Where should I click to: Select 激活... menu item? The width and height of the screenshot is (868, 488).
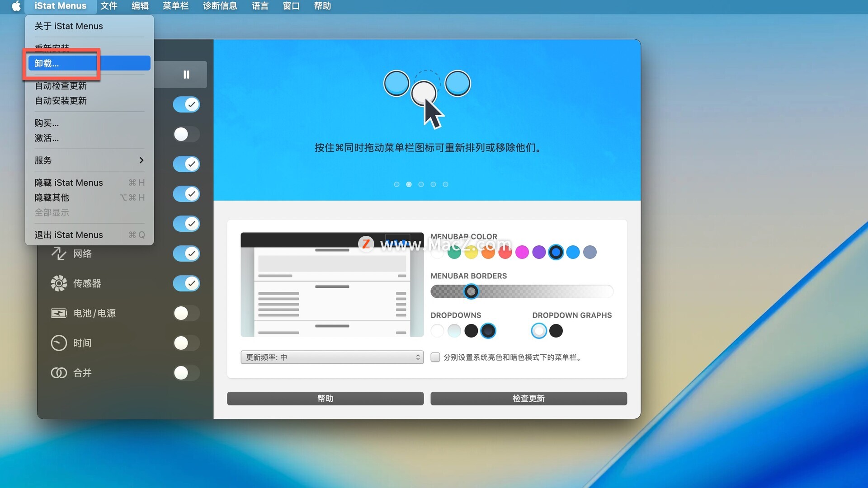[89, 138]
